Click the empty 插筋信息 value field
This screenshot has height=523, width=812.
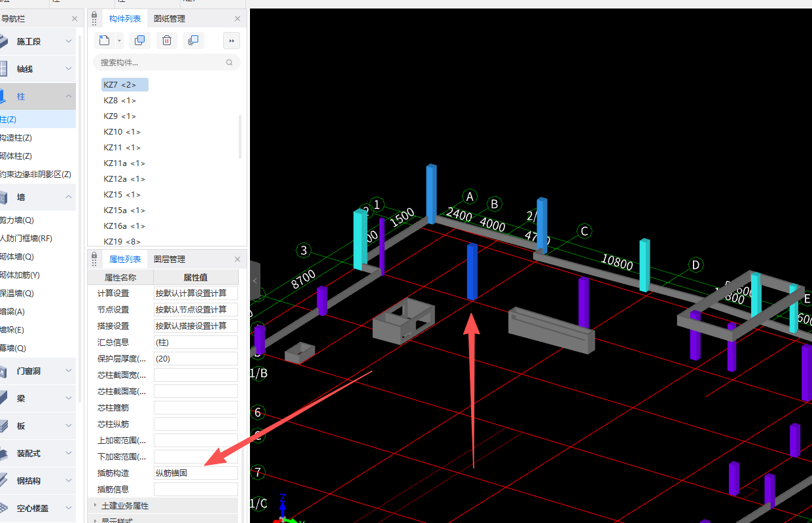point(196,489)
